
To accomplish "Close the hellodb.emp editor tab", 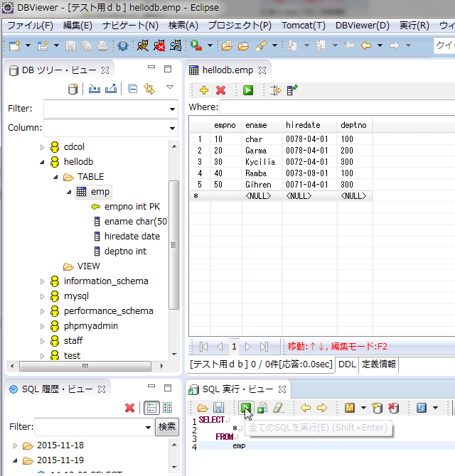I will tap(262, 70).
